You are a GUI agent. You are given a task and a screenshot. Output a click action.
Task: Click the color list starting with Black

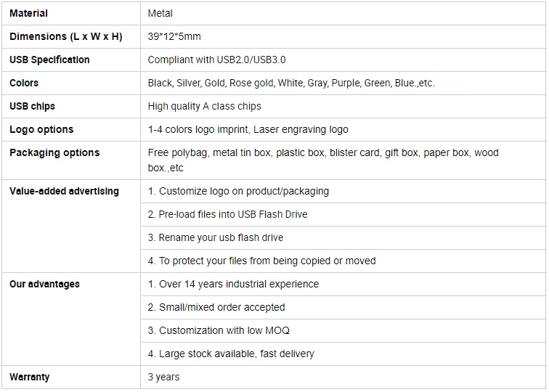[291, 83]
